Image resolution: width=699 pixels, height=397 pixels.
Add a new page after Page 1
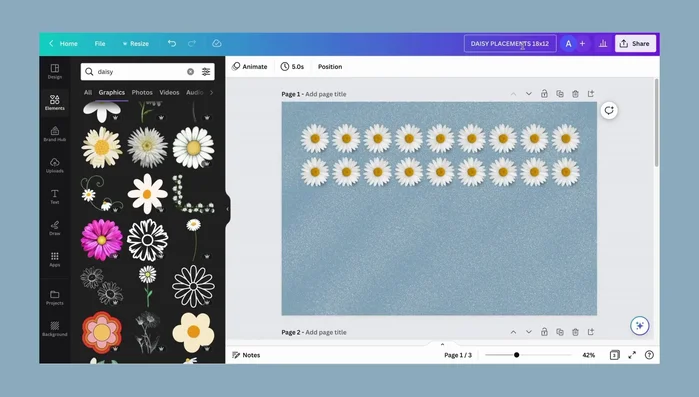click(591, 94)
